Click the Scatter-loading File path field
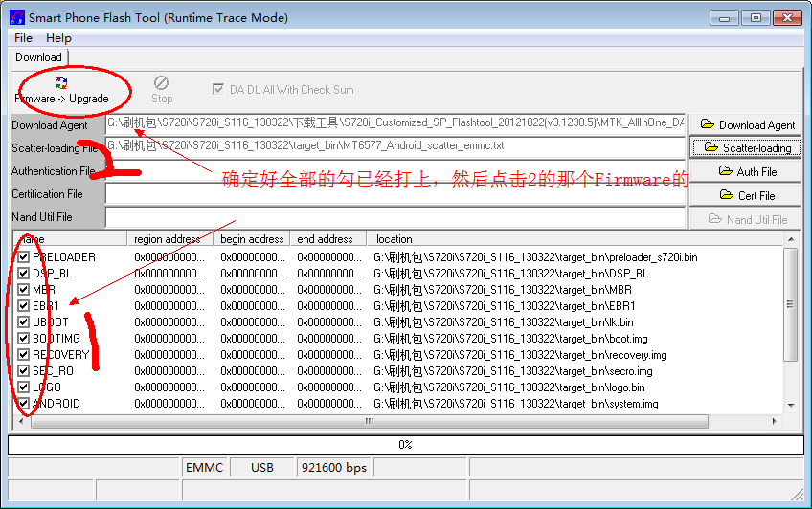 pos(395,146)
